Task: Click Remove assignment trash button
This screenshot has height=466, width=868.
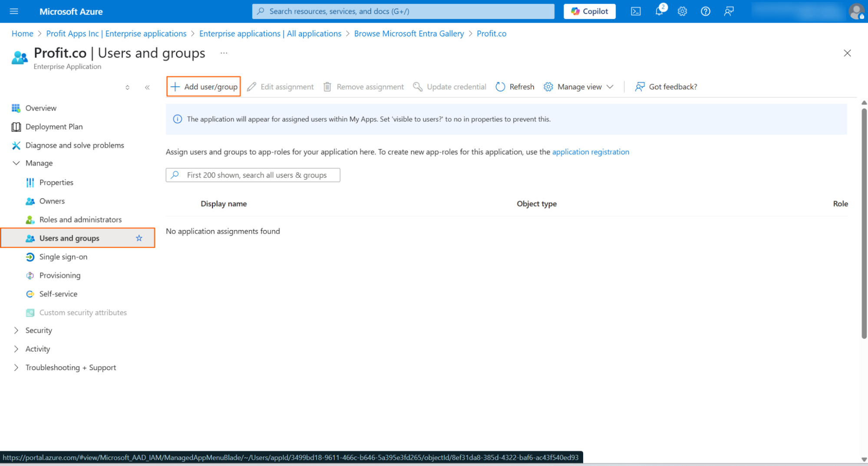Action: (363, 87)
